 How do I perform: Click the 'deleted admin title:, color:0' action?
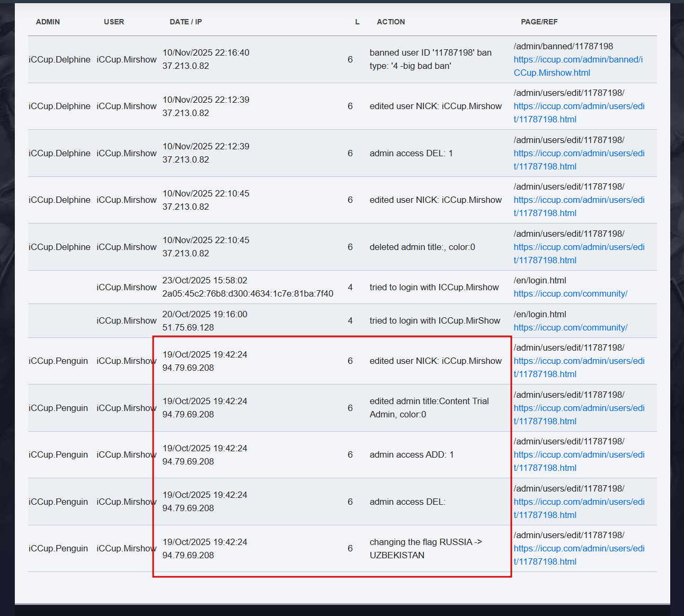click(x=422, y=247)
